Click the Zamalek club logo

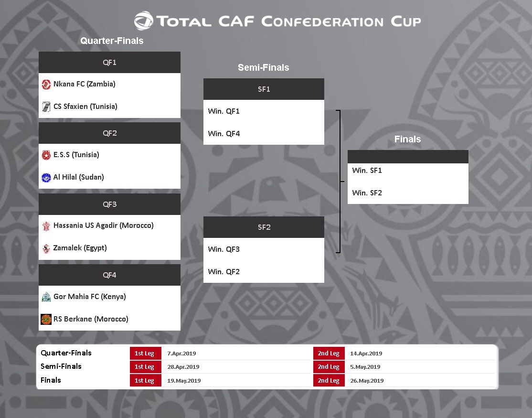46,248
